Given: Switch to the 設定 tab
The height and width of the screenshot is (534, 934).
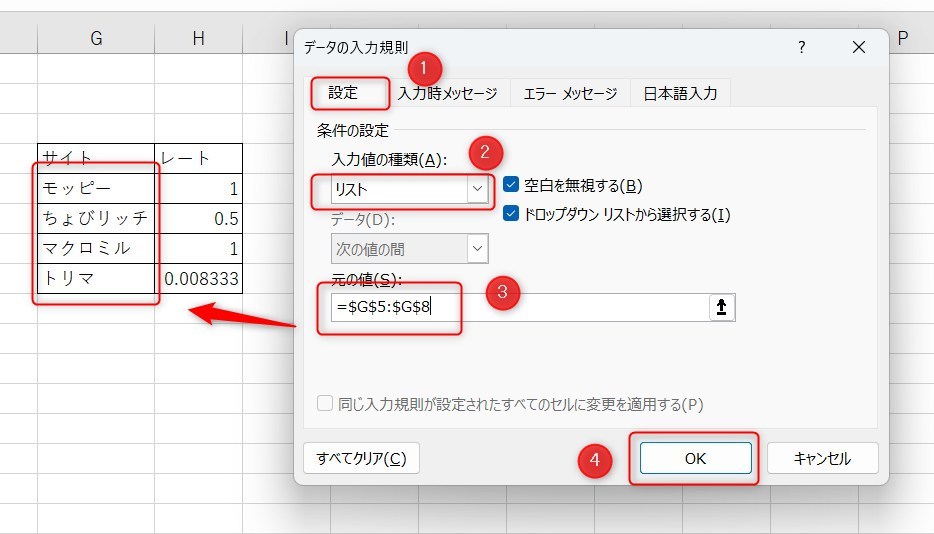Looking at the screenshot, I should pyautogui.click(x=343, y=93).
